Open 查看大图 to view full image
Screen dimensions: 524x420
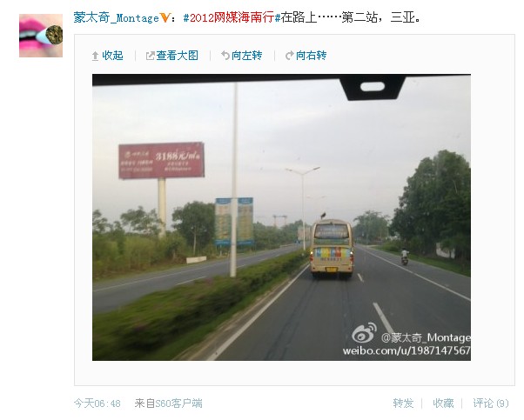pyautogui.click(x=177, y=56)
